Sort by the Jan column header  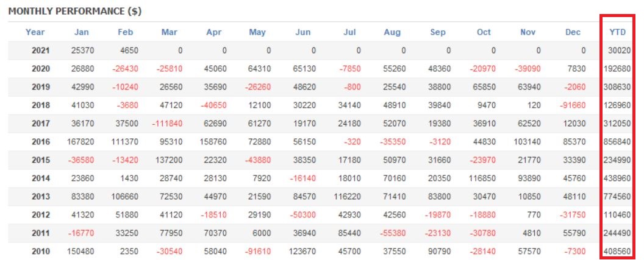click(81, 32)
